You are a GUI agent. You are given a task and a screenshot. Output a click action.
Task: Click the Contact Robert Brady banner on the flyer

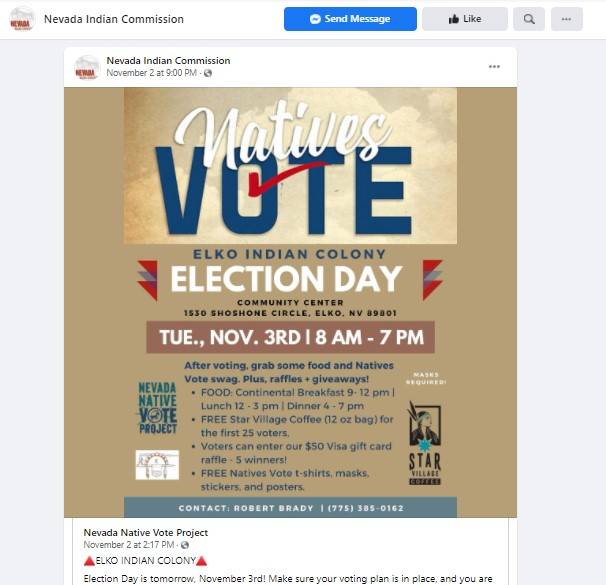[x=290, y=507]
